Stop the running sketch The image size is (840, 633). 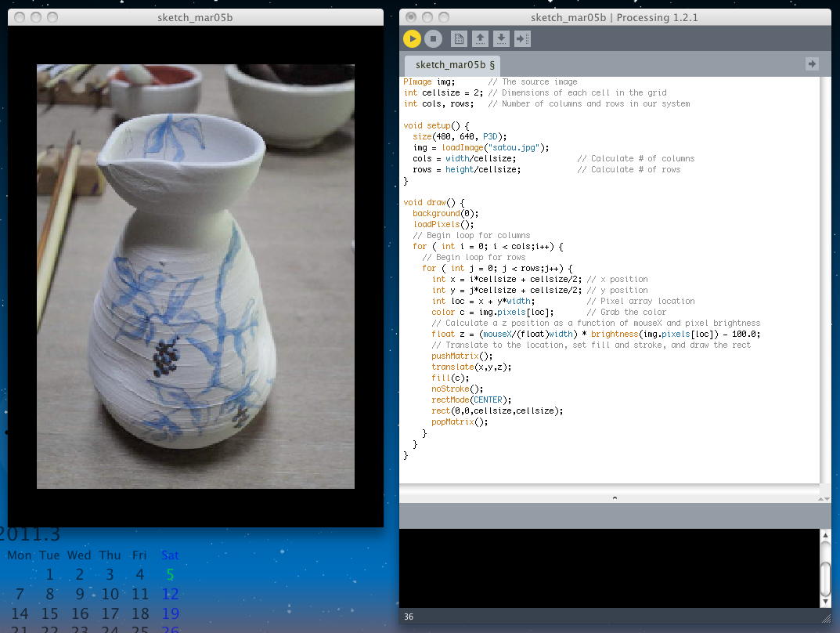click(x=433, y=38)
